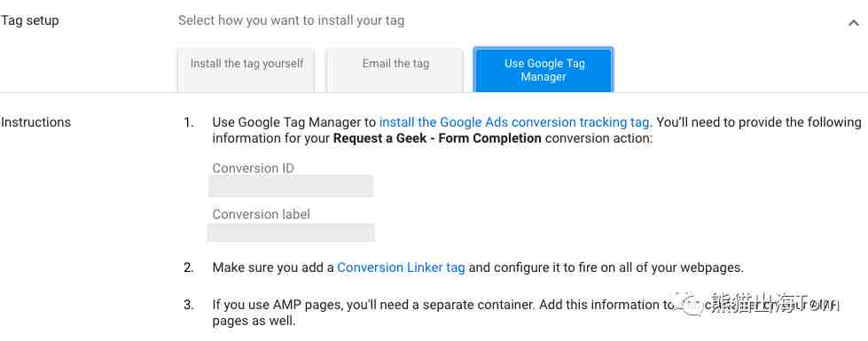
Task: Click the step 3 list number
Action: [189, 305]
